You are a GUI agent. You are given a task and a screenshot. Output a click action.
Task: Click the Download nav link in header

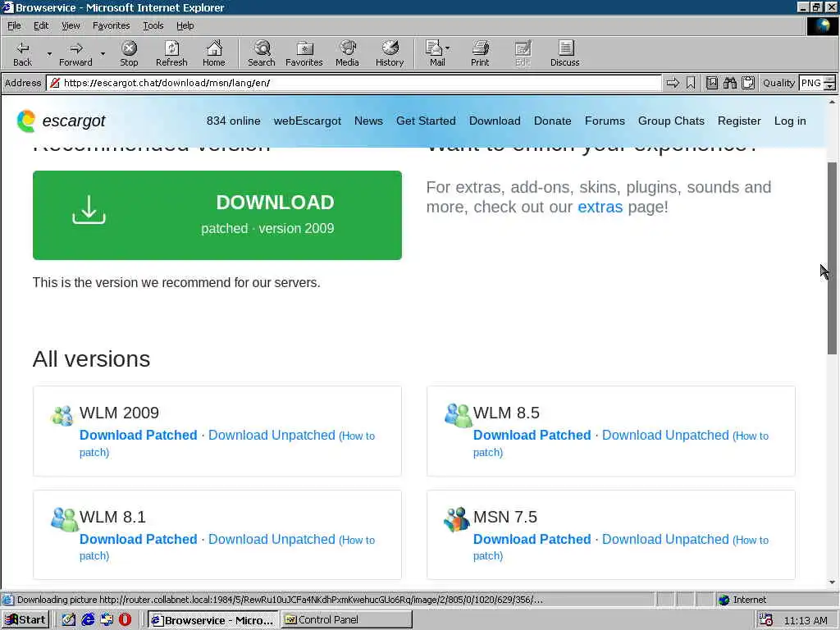(495, 121)
